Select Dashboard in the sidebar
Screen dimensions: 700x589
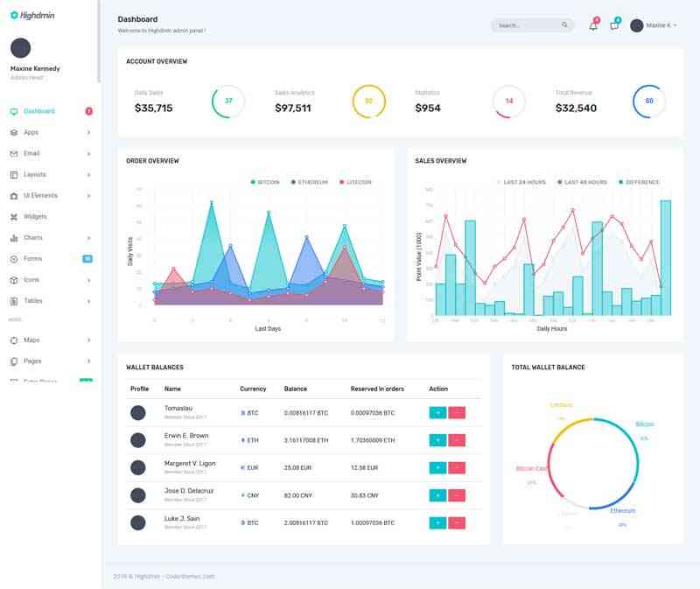(x=39, y=111)
